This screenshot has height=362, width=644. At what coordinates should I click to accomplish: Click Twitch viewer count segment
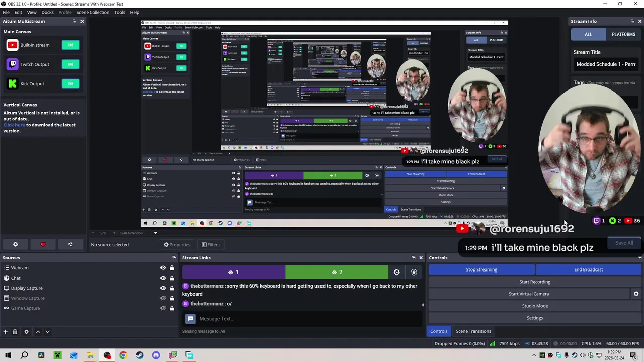(x=233, y=272)
